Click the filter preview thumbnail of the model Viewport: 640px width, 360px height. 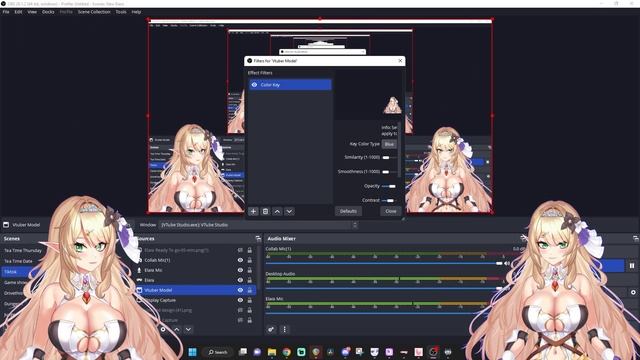392,105
